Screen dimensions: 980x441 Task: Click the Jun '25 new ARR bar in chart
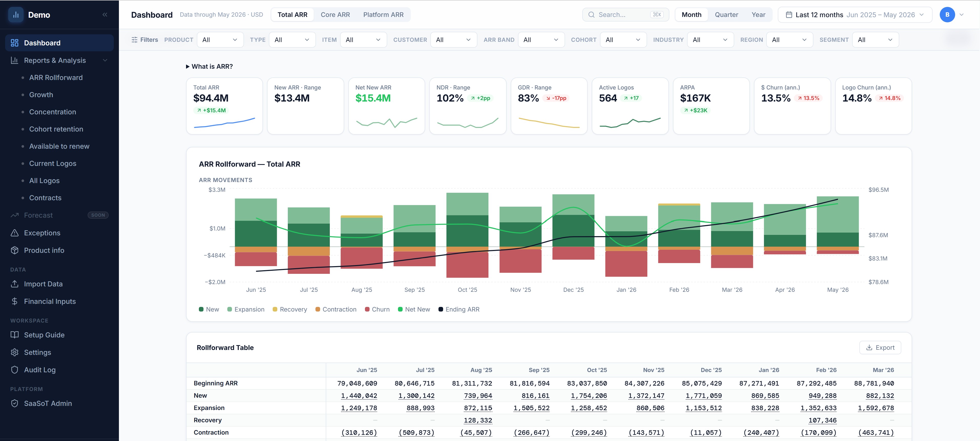[256, 234]
